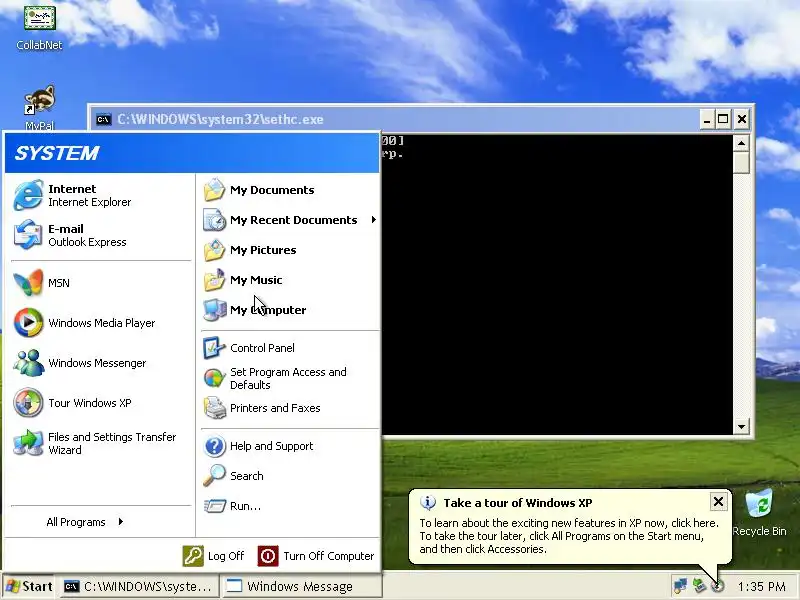This screenshot has height=600, width=800.
Task: Expand the All Programs menu
Action: click(x=85, y=522)
